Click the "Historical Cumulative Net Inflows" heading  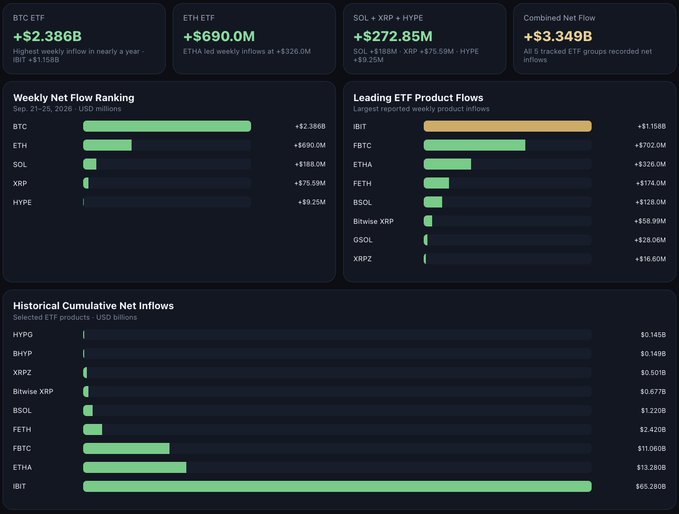click(93, 306)
